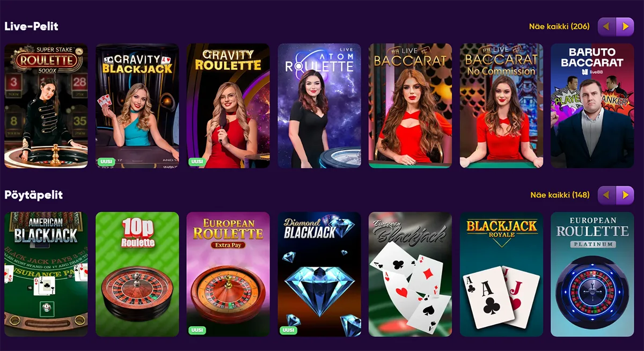Launch the Blackjack Royale game
The image size is (644, 351).
coord(501,274)
